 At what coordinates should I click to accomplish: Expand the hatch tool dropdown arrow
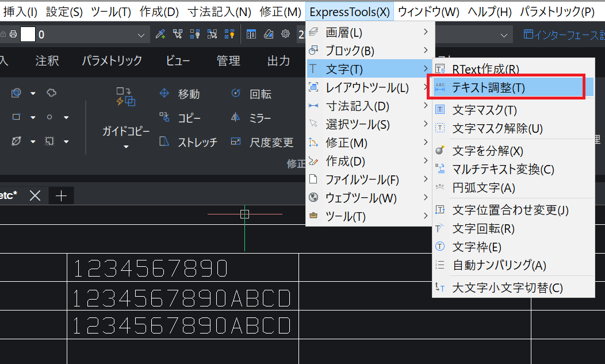33,93
